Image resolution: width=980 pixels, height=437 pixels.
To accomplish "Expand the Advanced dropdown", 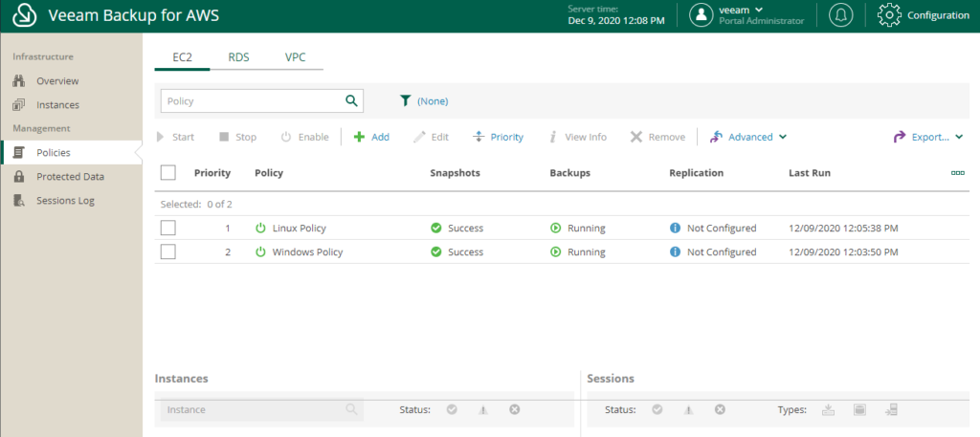I will tap(748, 137).
